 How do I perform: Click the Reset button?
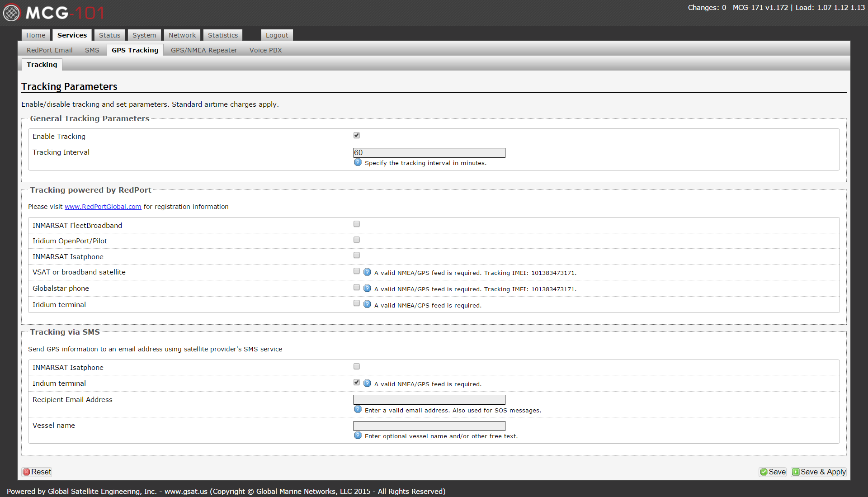pyautogui.click(x=37, y=472)
